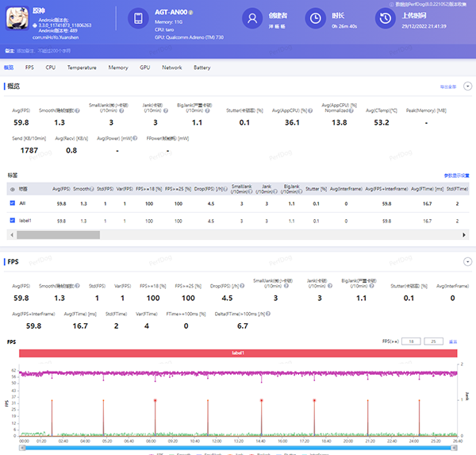Click the creator user avatar icon
This screenshot has width=476, height=455.
pyautogui.click(x=253, y=18)
